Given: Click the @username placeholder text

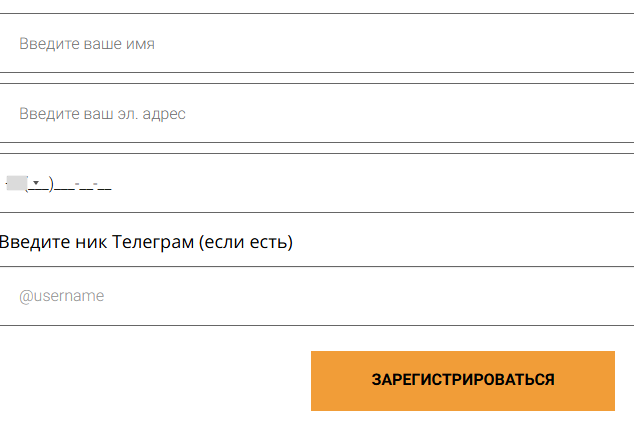Looking at the screenshot, I should (62, 296).
